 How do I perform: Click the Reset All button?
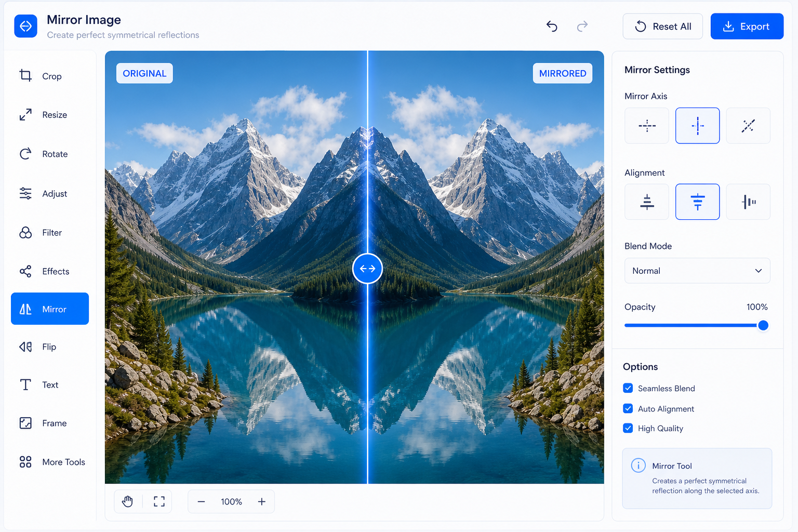663,26
